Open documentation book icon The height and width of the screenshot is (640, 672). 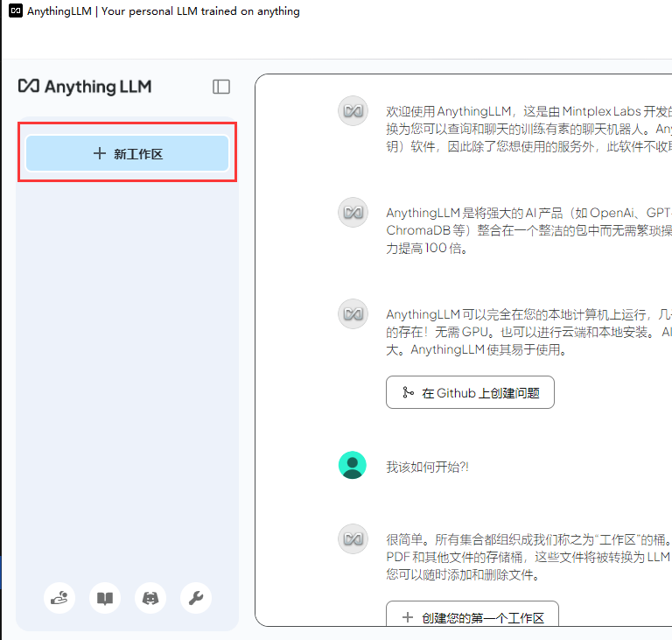click(105, 597)
